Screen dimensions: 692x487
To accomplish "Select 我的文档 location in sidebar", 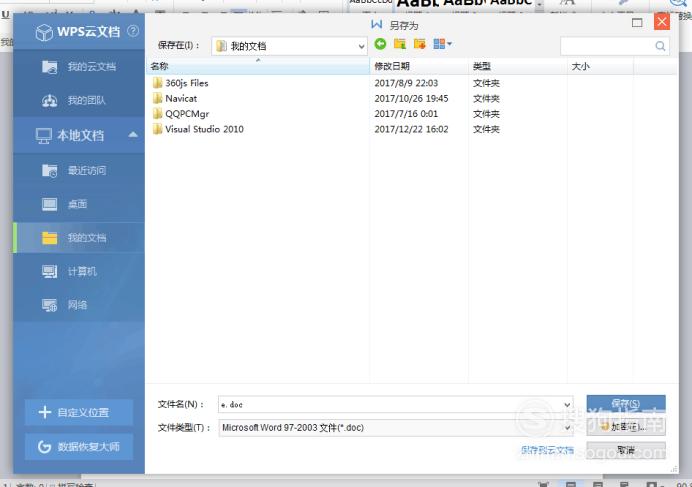I will click(79, 238).
